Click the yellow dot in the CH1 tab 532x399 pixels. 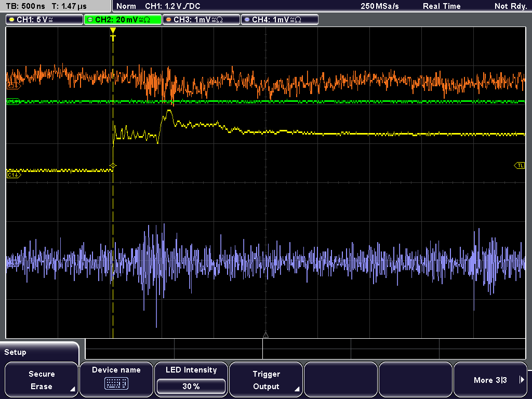point(12,20)
